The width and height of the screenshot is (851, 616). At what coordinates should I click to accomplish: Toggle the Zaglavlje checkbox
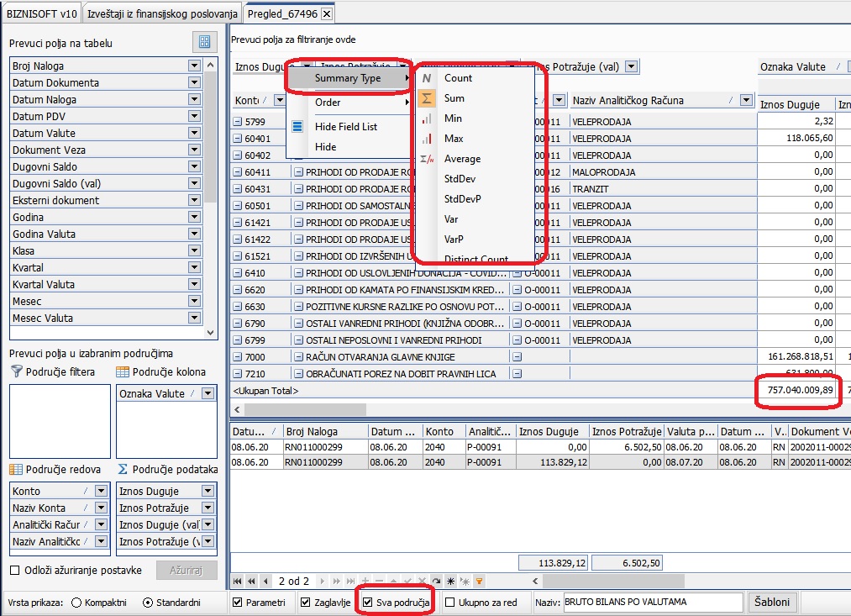point(306,603)
